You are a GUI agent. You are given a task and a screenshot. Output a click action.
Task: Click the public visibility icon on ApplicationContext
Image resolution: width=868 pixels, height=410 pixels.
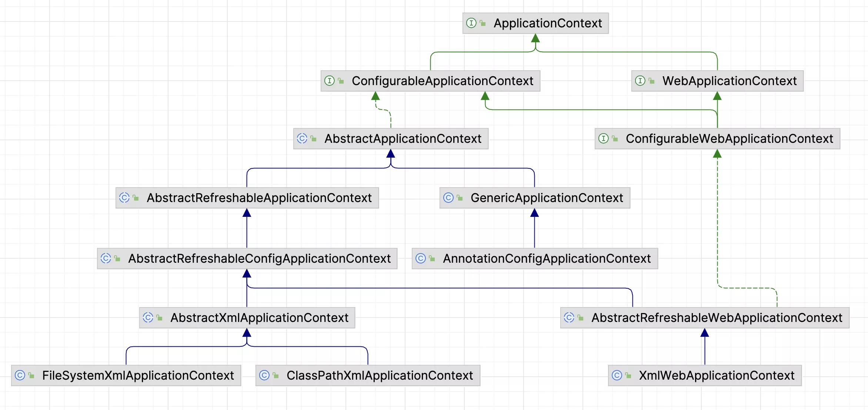tap(483, 23)
